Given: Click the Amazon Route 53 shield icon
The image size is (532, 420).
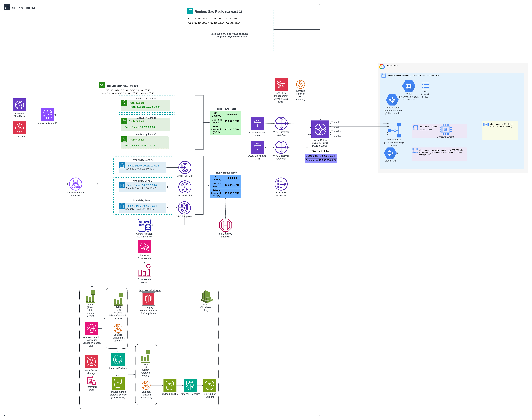Looking at the screenshot, I should tap(47, 115).
